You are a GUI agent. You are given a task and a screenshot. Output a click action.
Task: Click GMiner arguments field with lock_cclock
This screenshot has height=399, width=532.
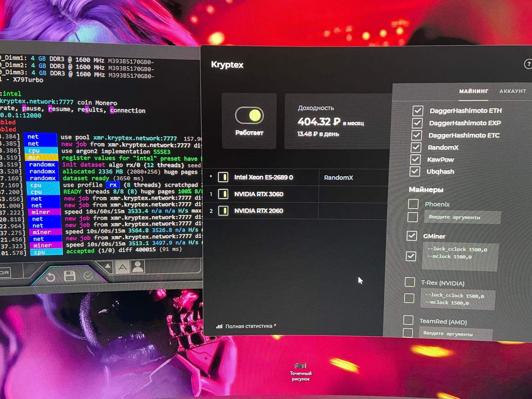coord(460,257)
